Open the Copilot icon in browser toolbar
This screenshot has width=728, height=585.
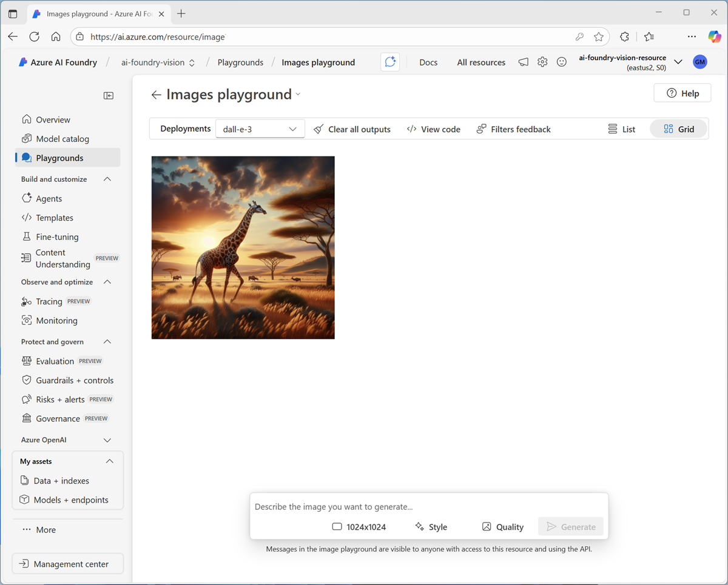715,36
